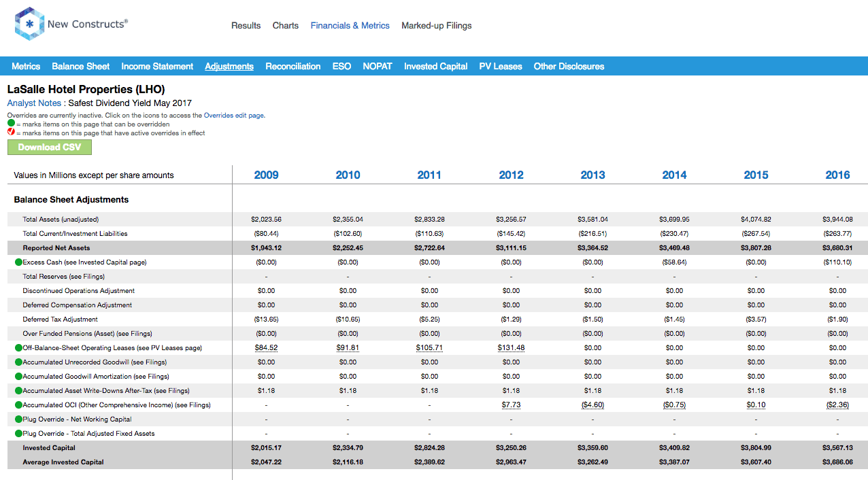Open the Overrides edit page link
The image size is (868, 480).
point(234,116)
